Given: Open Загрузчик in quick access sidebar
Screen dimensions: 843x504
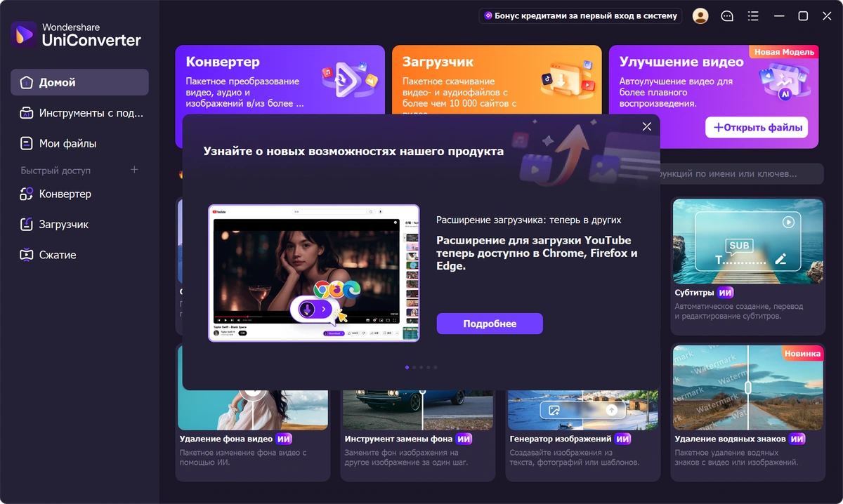Looking at the screenshot, I should coord(79,225).
